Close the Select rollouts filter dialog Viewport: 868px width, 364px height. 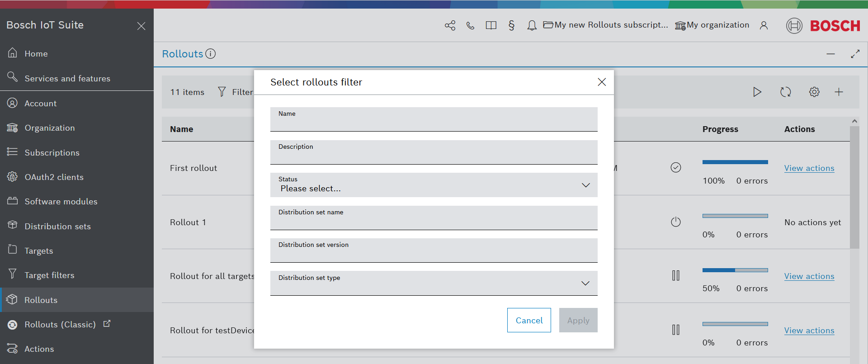point(601,82)
